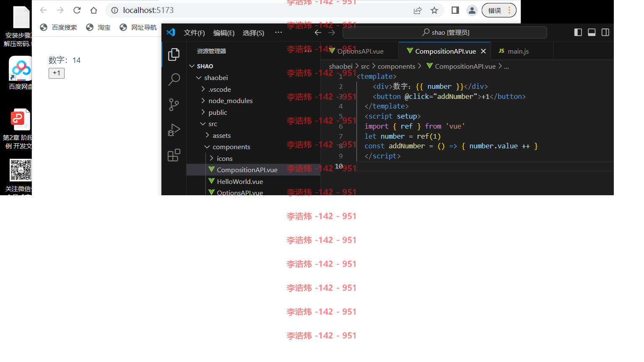The height and width of the screenshot is (362, 644).
Task: Click the 资源管理器 explorer panel title
Action: [x=211, y=51]
